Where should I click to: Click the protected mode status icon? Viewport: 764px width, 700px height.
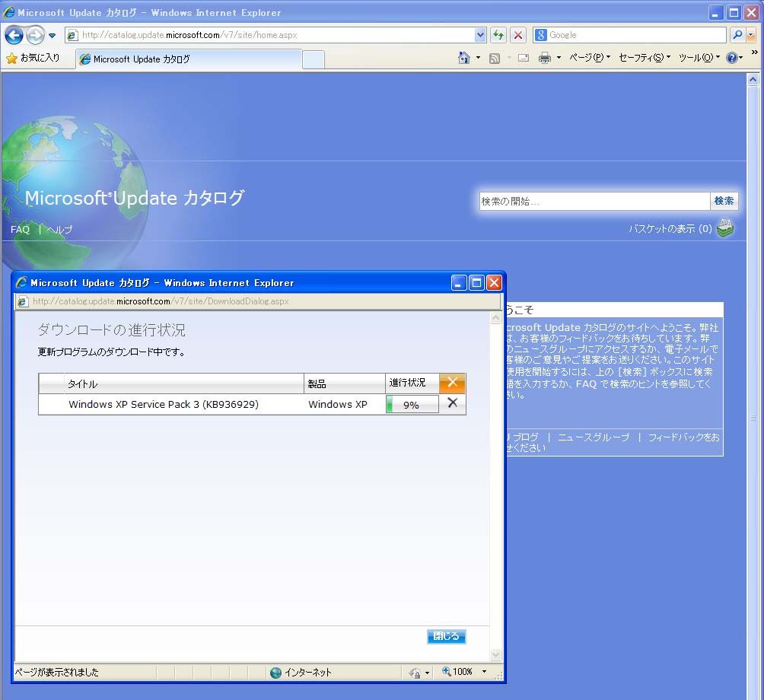click(x=415, y=673)
